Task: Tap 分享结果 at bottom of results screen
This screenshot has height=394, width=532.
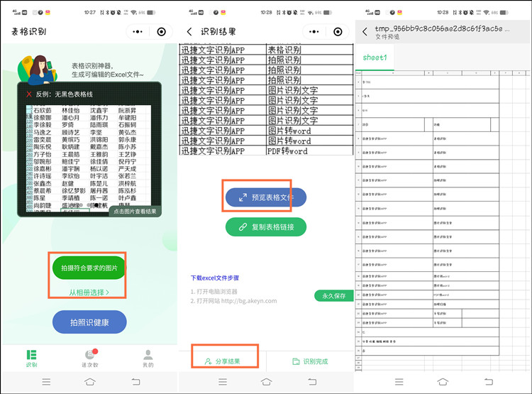Action: click(223, 361)
